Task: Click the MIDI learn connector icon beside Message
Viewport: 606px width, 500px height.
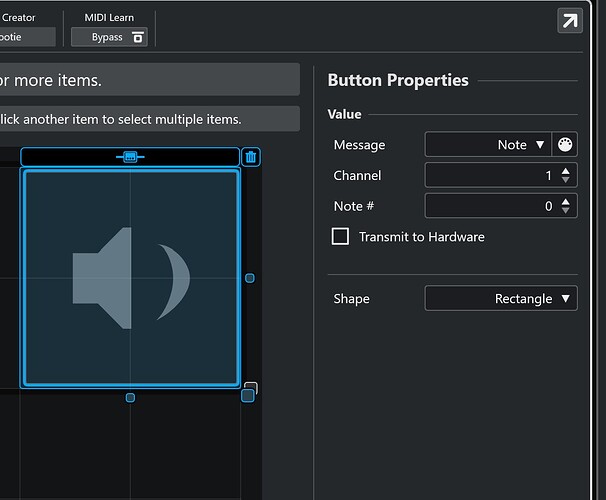Action: click(565, 145)
